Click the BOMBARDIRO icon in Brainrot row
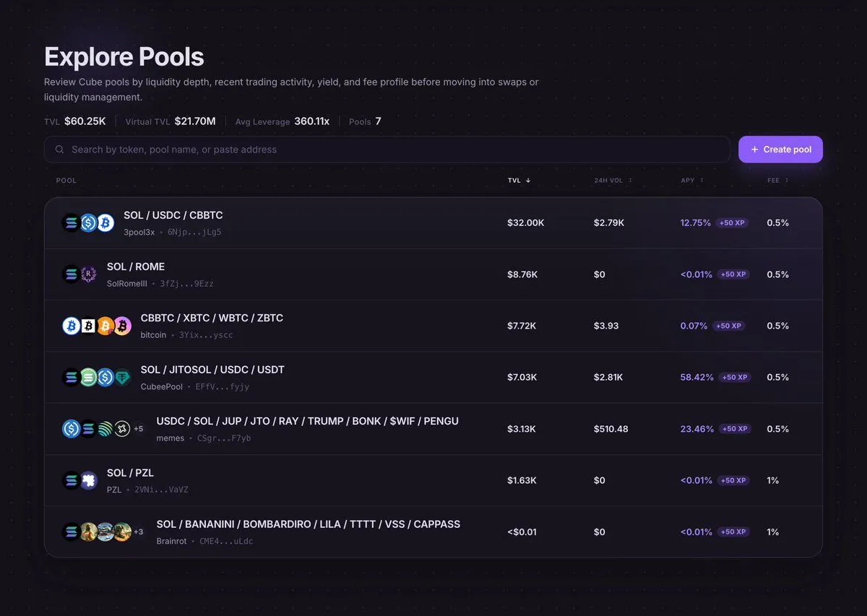The height and width of the screenshot is (616, 867). click(105, 532)
